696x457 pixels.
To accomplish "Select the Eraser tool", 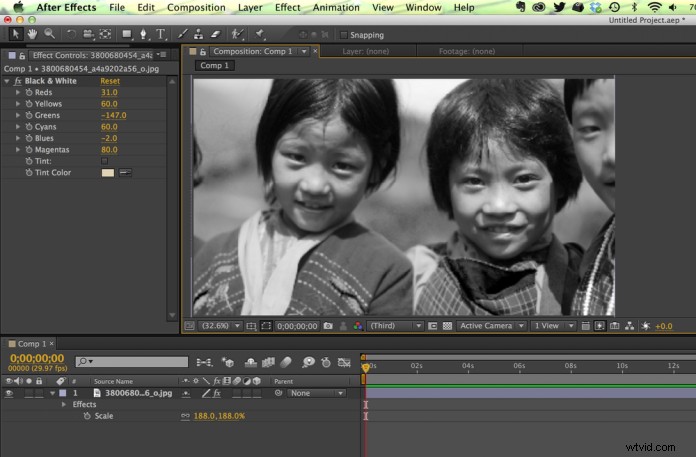I will 215,34.
